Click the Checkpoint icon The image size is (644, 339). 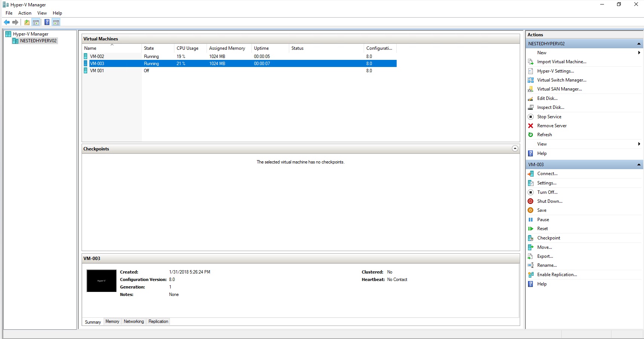(x=531, y=238)
